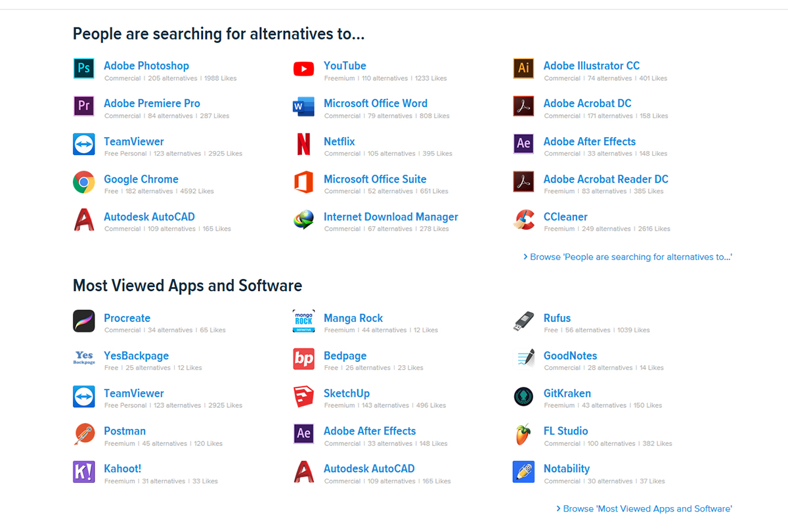Open the Microsoft Office Word link
Viewport: 788px width, 532px height.
pos(376,103)
